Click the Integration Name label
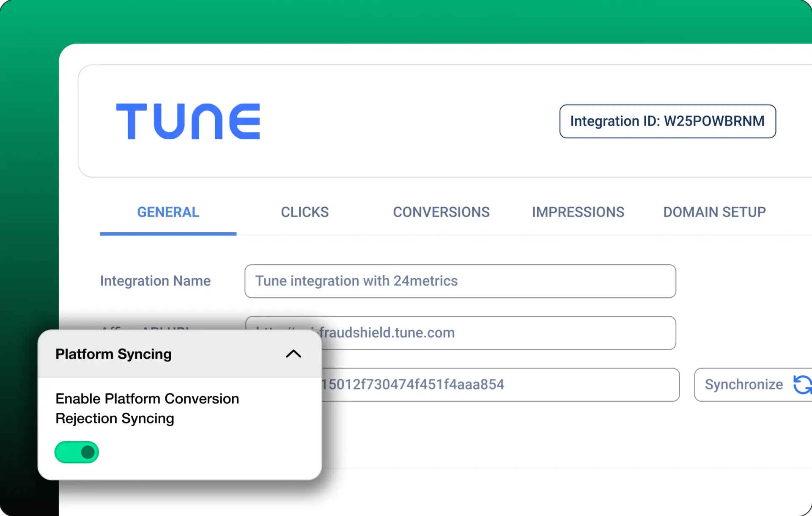812x516 pixels. click(x=155, y=281)
